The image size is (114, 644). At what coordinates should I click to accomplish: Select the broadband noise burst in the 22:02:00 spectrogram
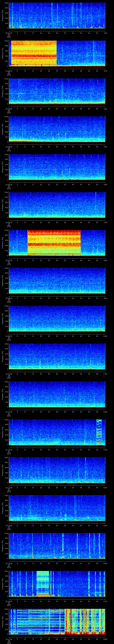pyautogui.click(x=34, y=53)
